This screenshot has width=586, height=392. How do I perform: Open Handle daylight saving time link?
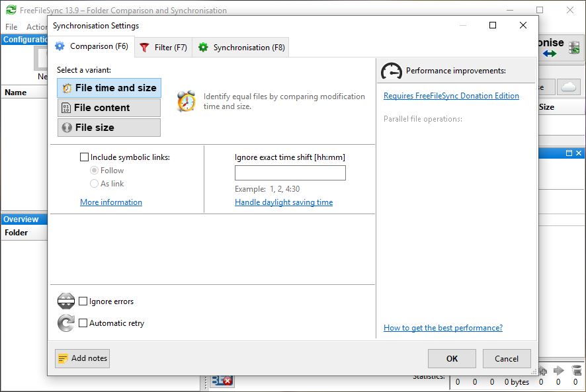click(x=284, y=202)
